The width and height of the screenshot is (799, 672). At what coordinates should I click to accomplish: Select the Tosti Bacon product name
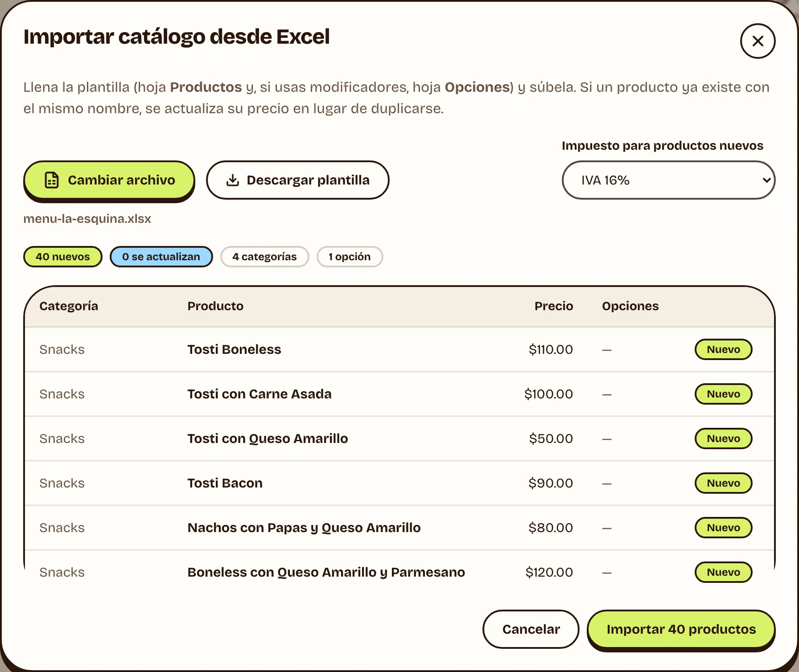click(x=225, y=483)
